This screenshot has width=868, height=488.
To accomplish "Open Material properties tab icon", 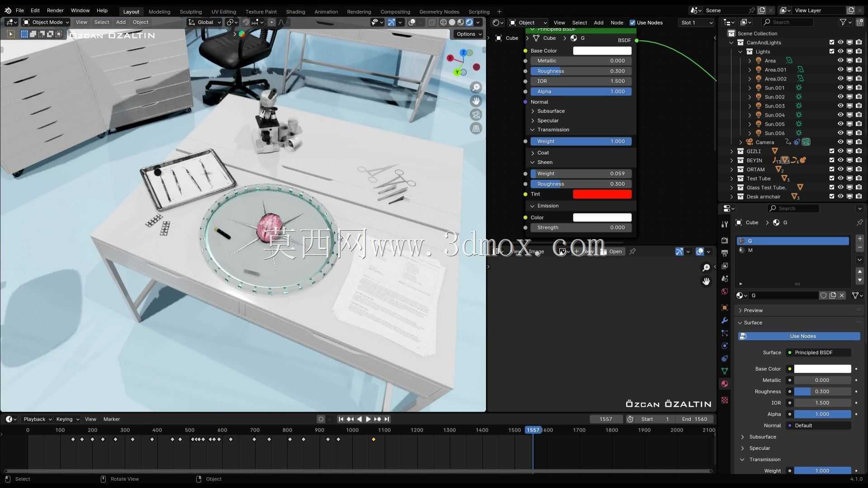I will [725, 384].
